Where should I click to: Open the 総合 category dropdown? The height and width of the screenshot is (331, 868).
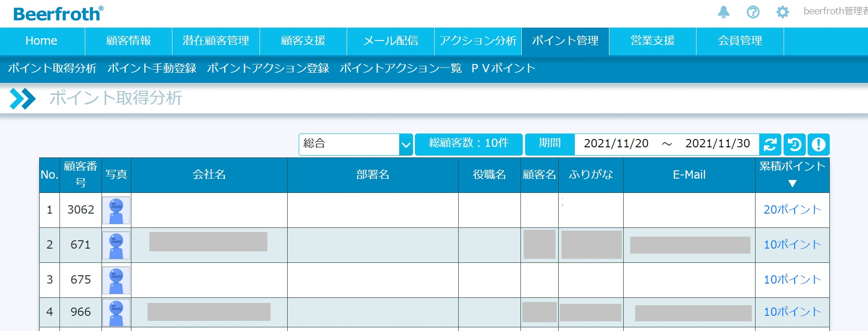pyautogui.click(x=355, y=145)
